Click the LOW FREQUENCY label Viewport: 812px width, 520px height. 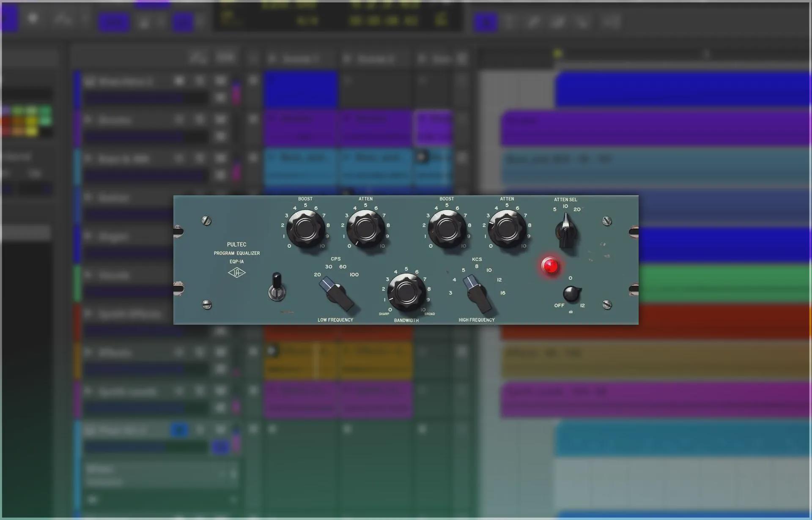(x=335, y=320)
